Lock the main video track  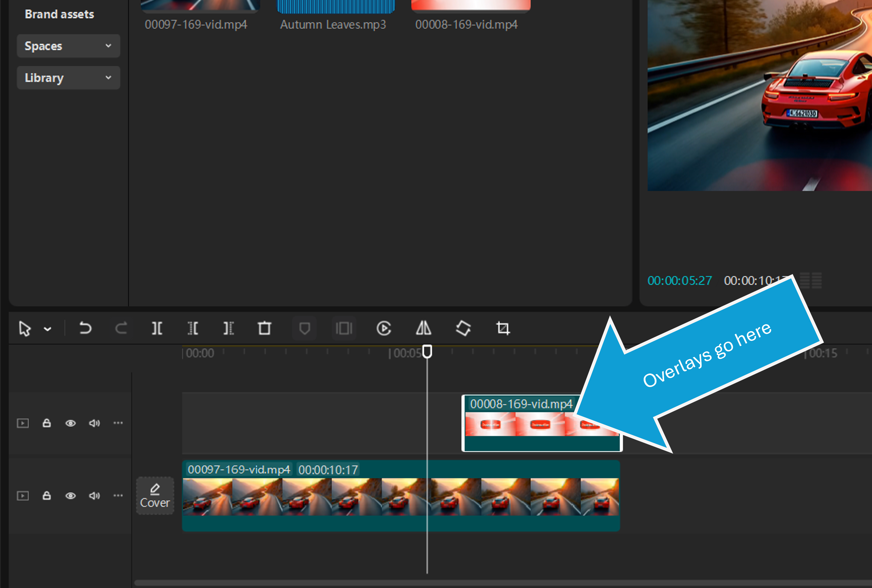pos(47,496)
